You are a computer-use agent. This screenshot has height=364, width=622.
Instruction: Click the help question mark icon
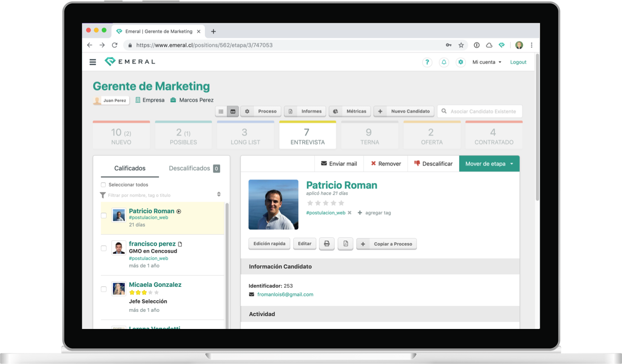point(427,62)
